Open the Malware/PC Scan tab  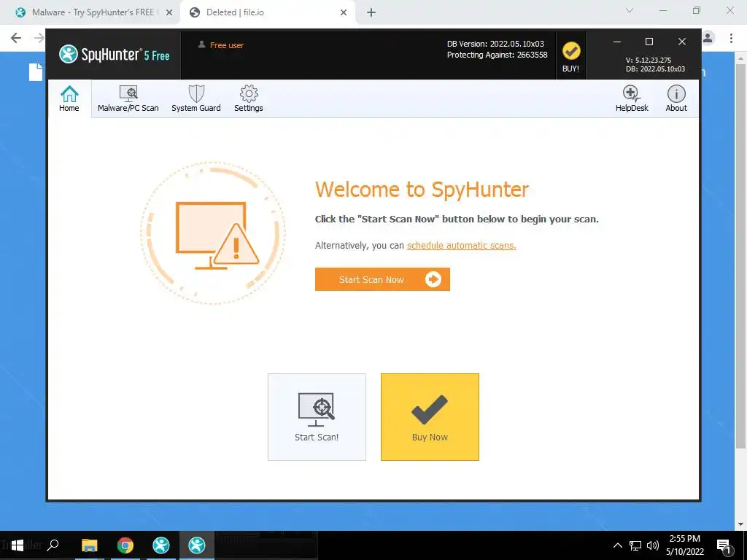point(128,98)
